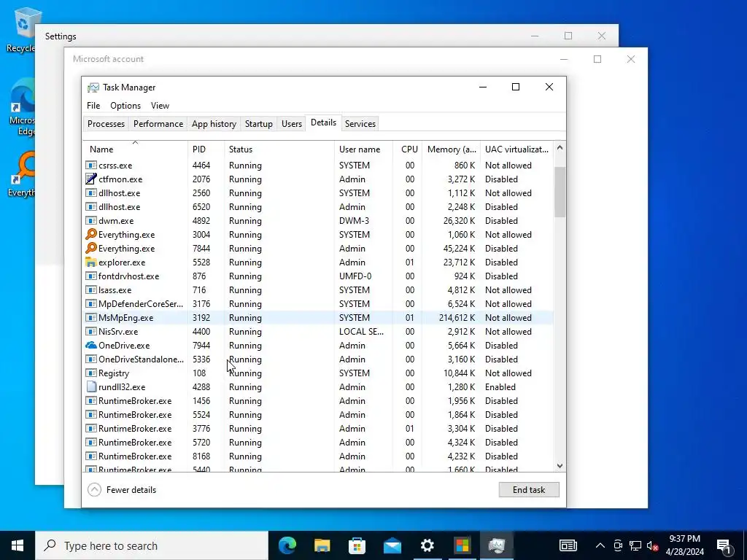
Task: Click the dwm.exe process icon
Action: click(90, 220)
